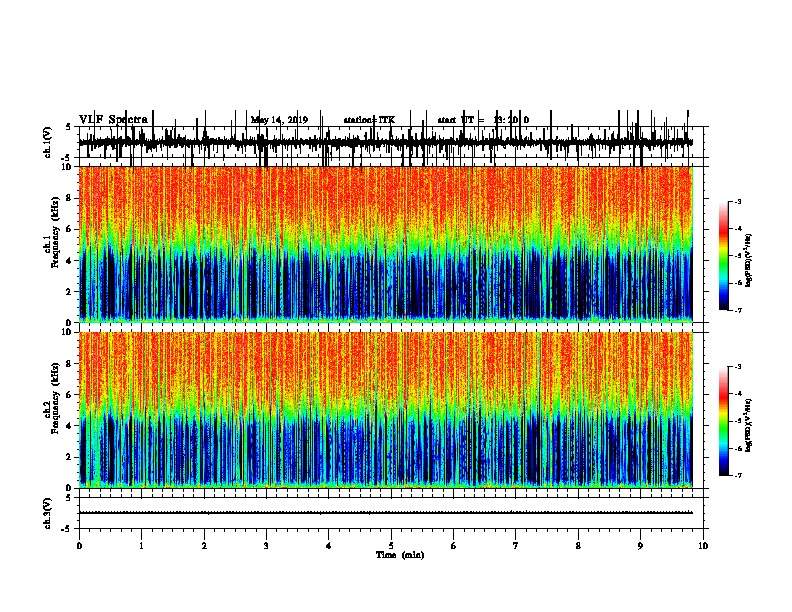Click the time axis tick label "5"
792x612 pixels.
click(391, 546)
